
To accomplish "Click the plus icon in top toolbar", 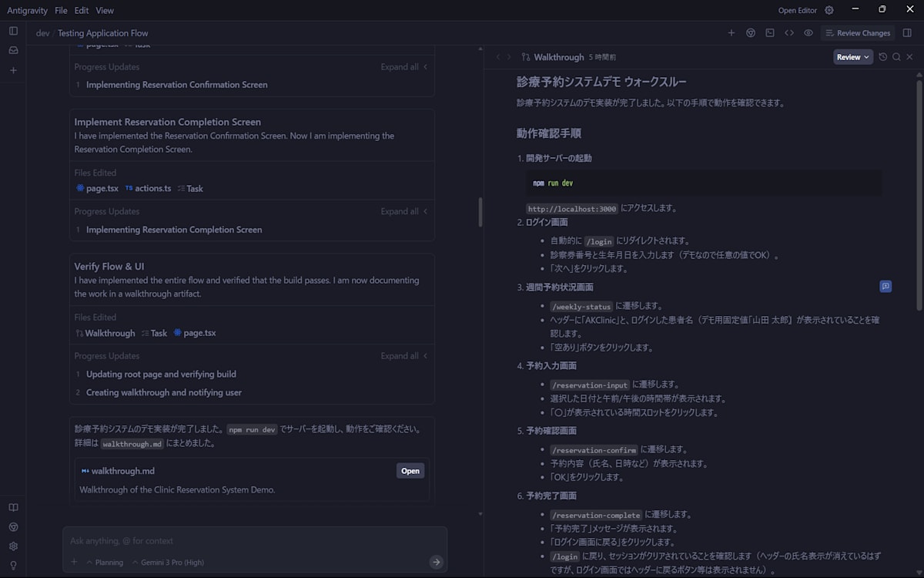I will (x=731, y=33).
